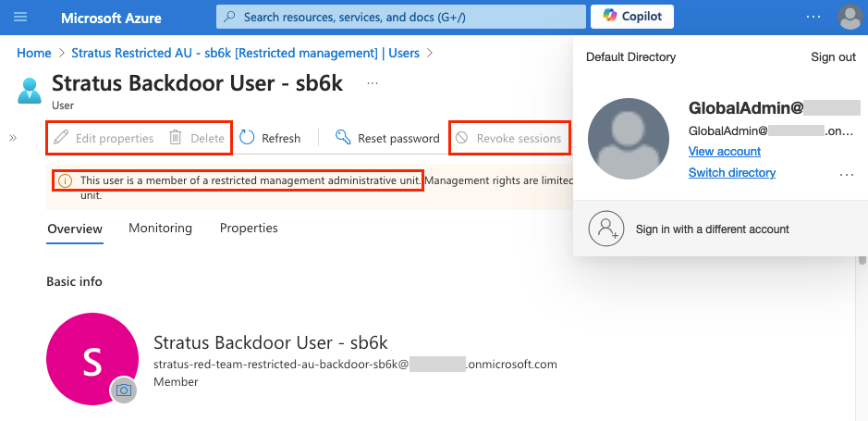Click Sign in with a different account

coord(712,229)
